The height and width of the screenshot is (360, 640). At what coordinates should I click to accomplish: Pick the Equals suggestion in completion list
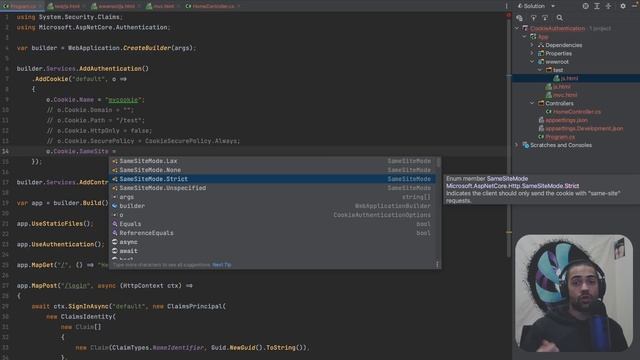[x=272, y=224]
